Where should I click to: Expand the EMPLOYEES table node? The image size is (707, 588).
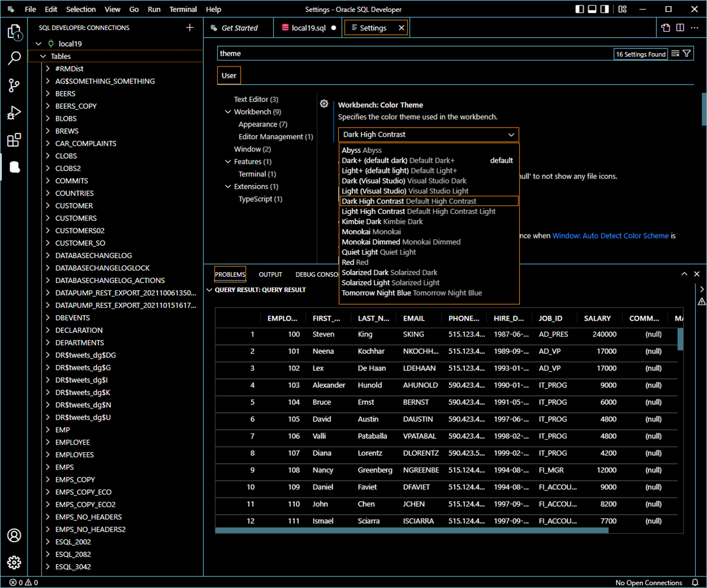(48, 455)
